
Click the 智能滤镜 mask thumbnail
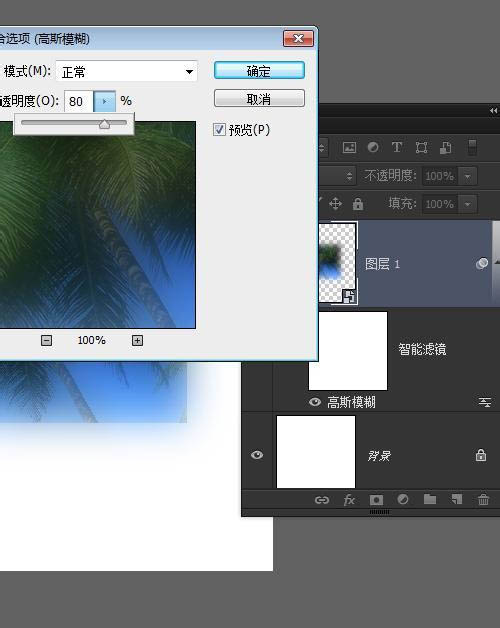(348, 351)
